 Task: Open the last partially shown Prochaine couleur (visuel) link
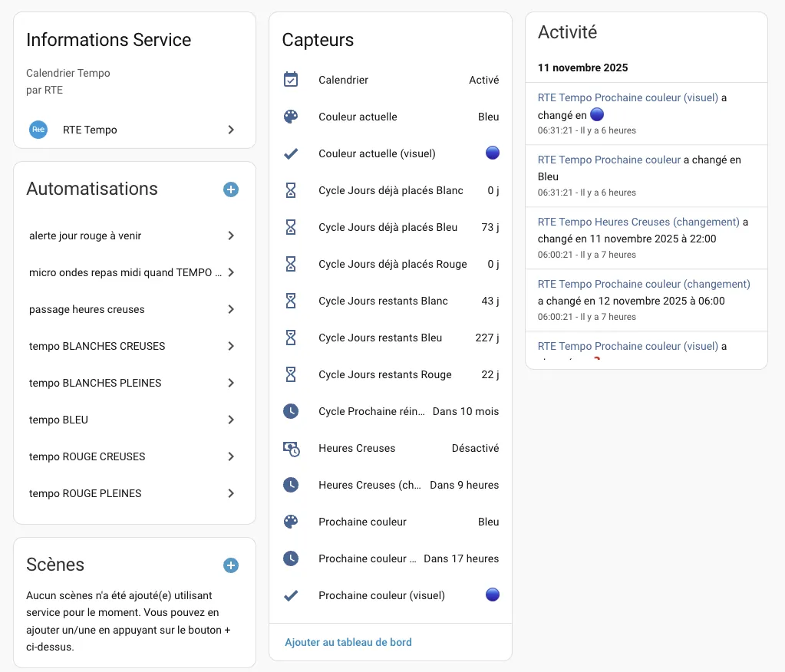click(x=628, y=346)
